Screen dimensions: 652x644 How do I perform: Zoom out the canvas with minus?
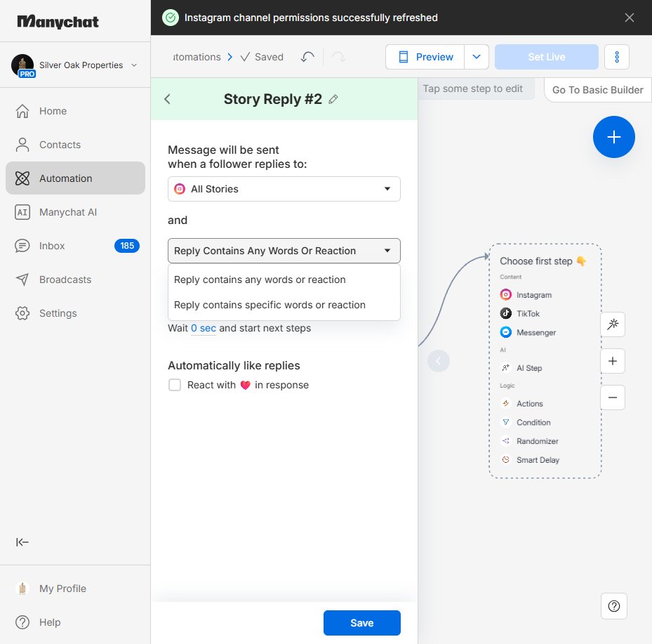click(x=613, y=397)
